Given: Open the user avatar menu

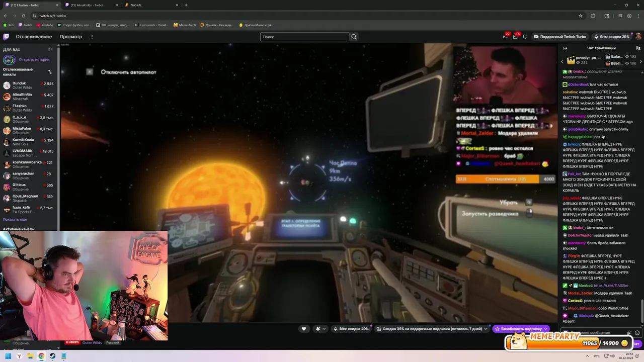Looking at the screenshot, I should (638, 37).
